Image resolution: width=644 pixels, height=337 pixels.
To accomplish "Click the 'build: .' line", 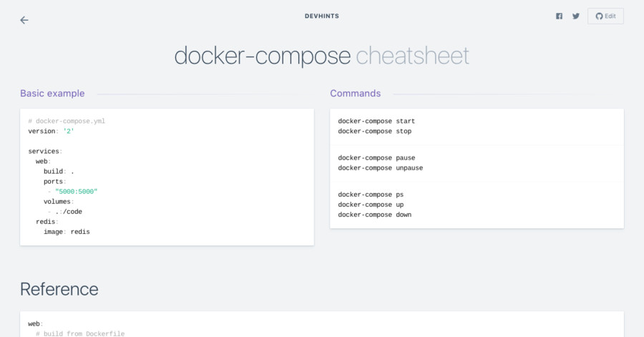I will [x=59, y=172].
